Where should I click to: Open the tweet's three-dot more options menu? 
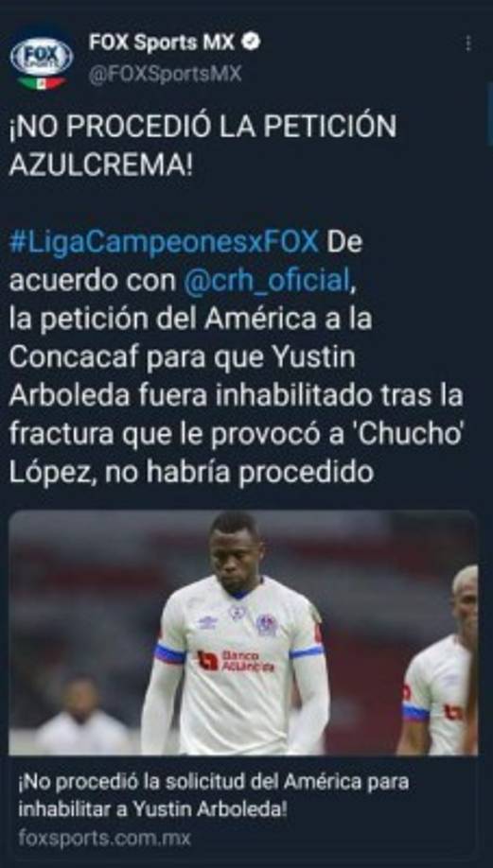pyautogui.click(x=468, y=43)
